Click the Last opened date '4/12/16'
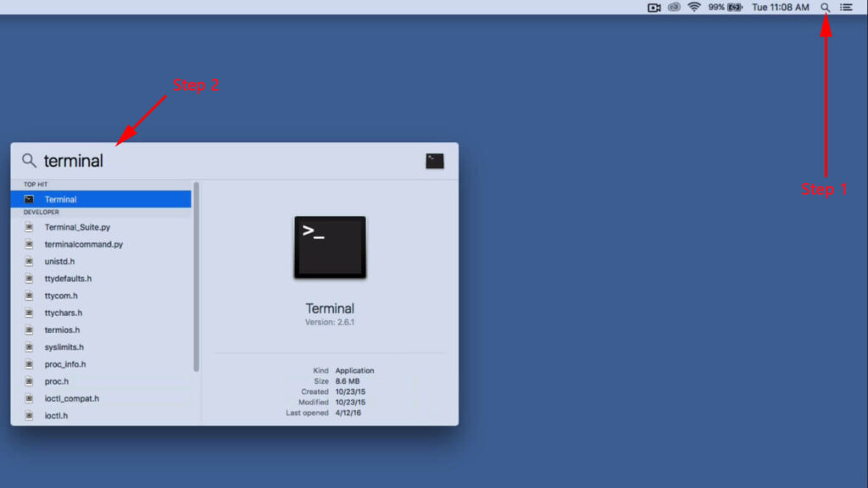The width and height of the screenshot is (868, 488). [348, 413]
